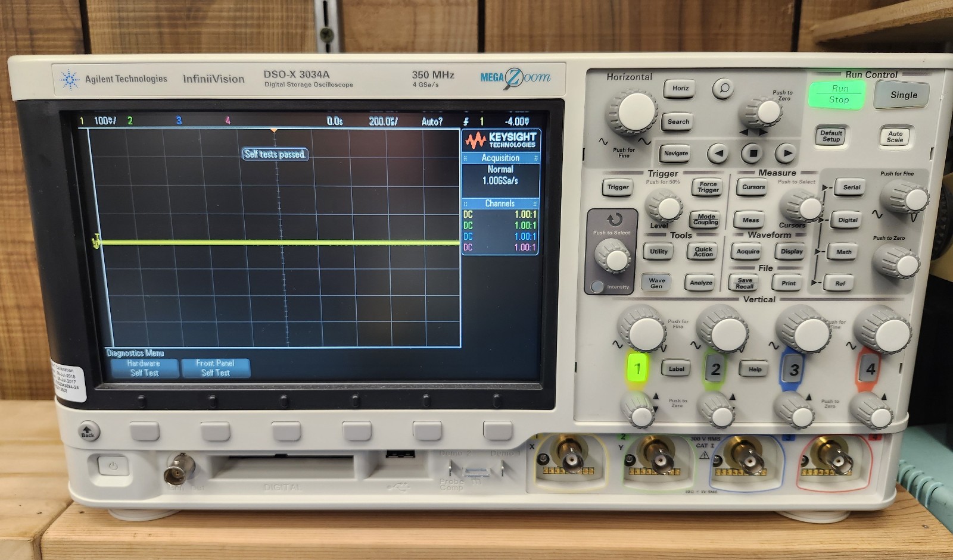Toggle the red channel 4 key
This screenshot has width=953, height=560.
870,370
